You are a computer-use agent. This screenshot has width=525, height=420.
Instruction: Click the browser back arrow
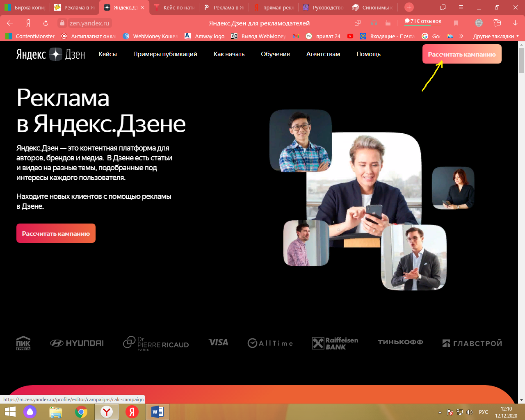(x=10, y=23)
